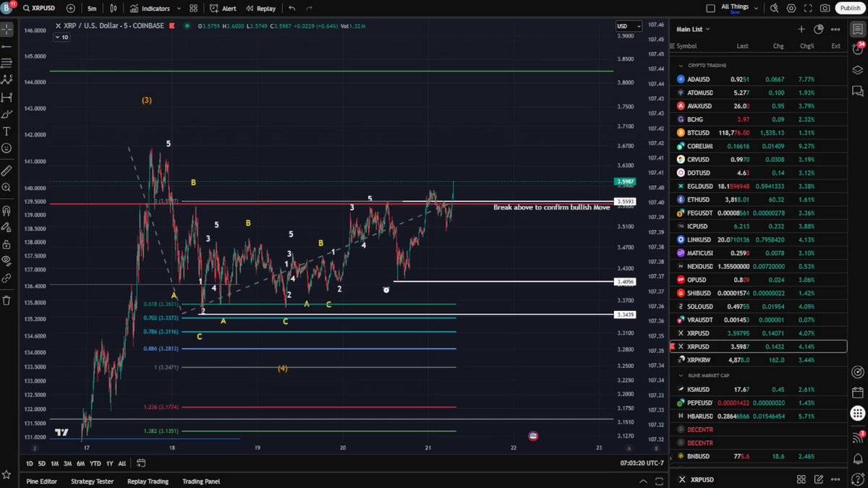Select the crosshair cursor tool
The image size is (868, 488).
pyautogui.click(x=7, y=30)
